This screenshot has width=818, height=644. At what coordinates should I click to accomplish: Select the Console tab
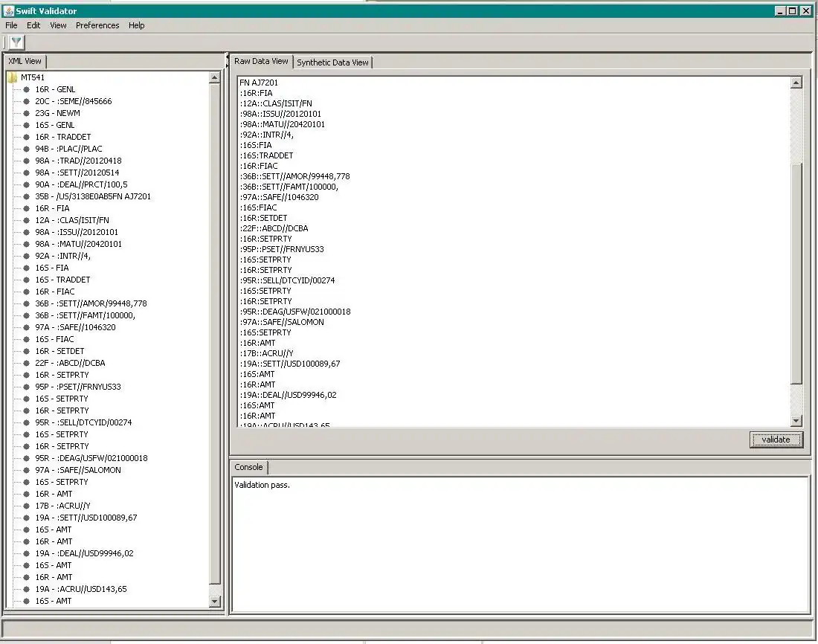[248, 467]
